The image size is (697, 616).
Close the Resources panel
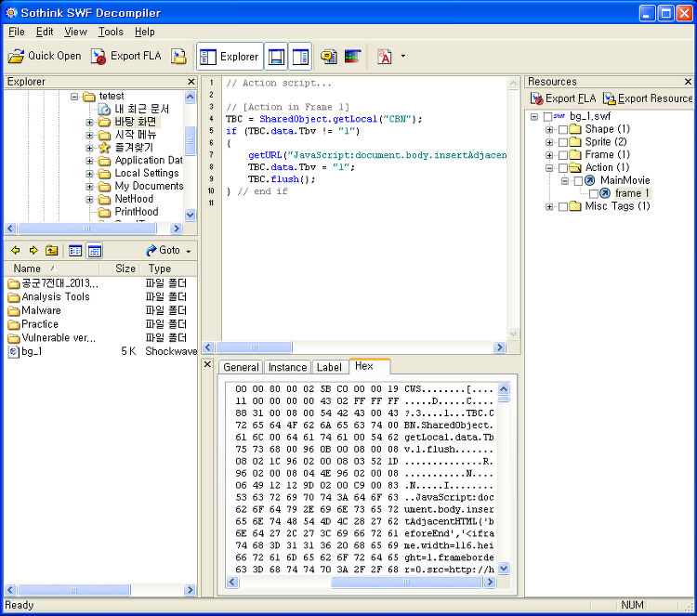point(688,82)
